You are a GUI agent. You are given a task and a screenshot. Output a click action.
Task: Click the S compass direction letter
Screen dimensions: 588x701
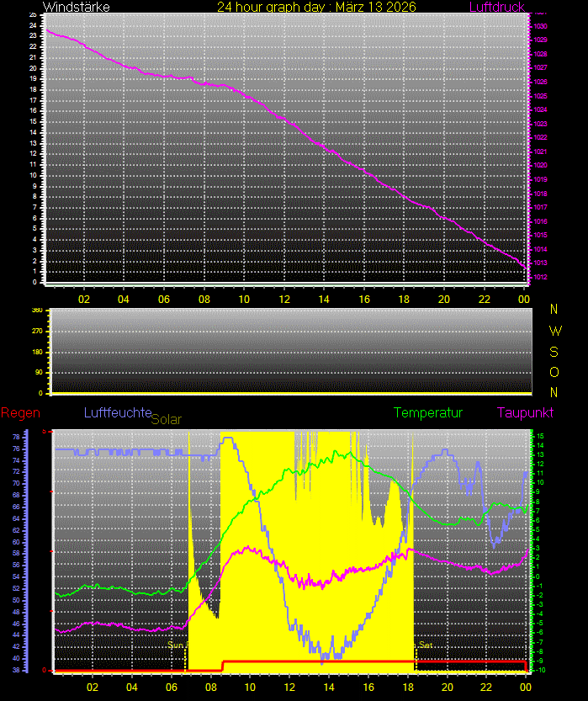(553, 351)
